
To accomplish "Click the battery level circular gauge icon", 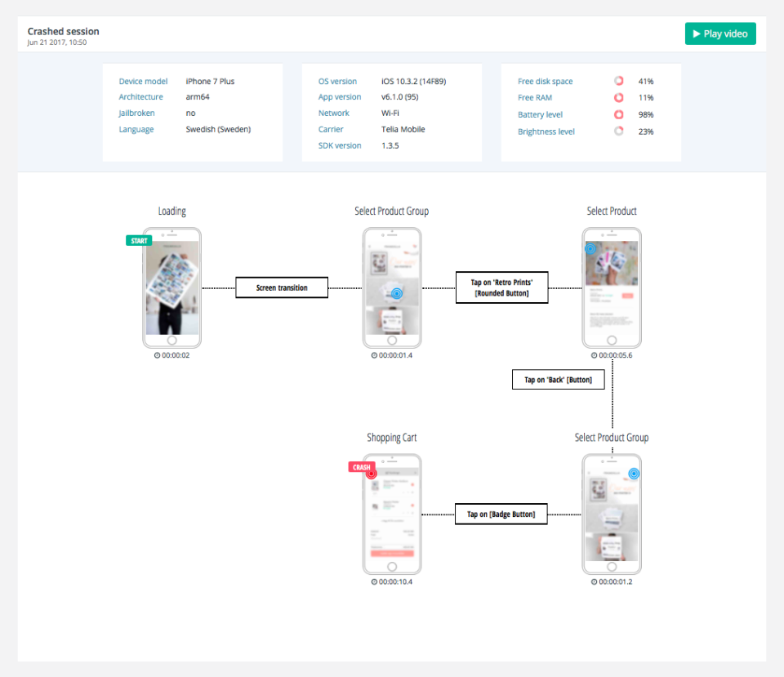I will pyautogui.click(x=618, y=114).
